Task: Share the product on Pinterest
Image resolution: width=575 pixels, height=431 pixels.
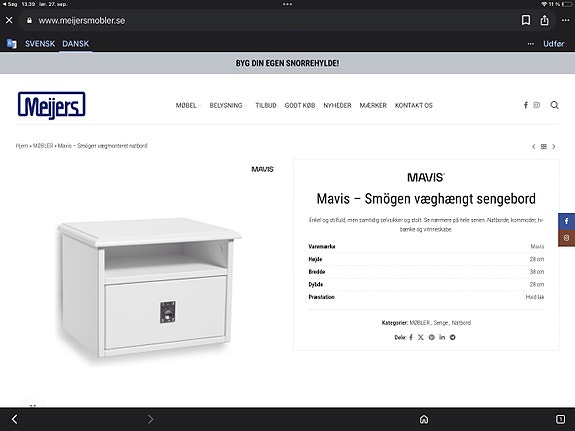Action: pyautogui.click(x=432, y=337)
